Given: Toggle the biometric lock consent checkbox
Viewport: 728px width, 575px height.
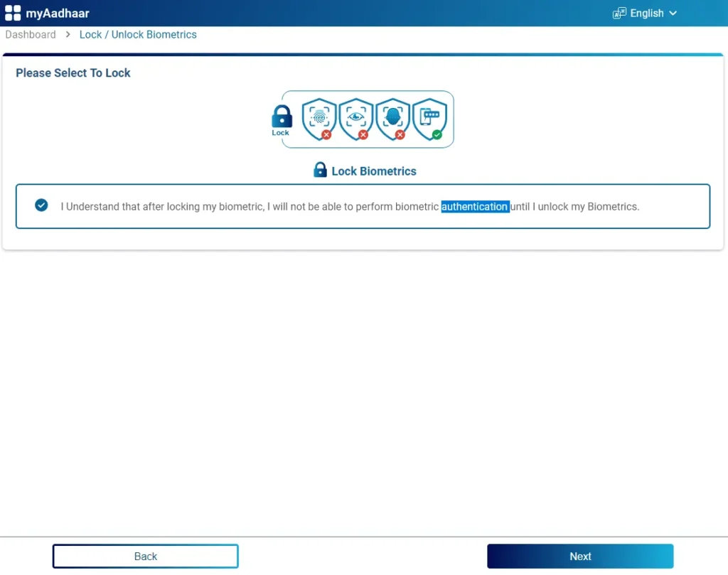Looking at the screenshot, I should click(x=41, y=205).
